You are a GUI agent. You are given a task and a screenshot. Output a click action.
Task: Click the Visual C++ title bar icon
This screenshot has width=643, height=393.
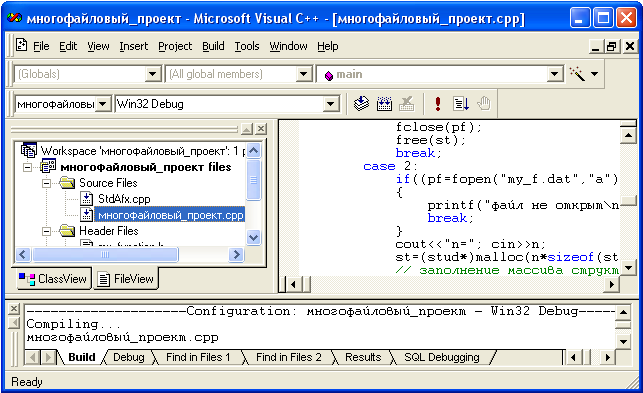click(14, 18)
